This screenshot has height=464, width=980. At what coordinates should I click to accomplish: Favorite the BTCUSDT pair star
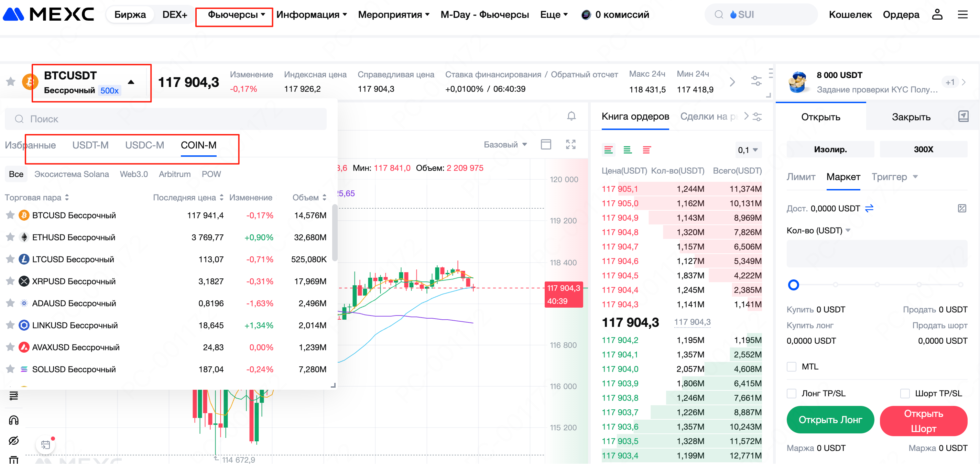(x=11, y=81)
